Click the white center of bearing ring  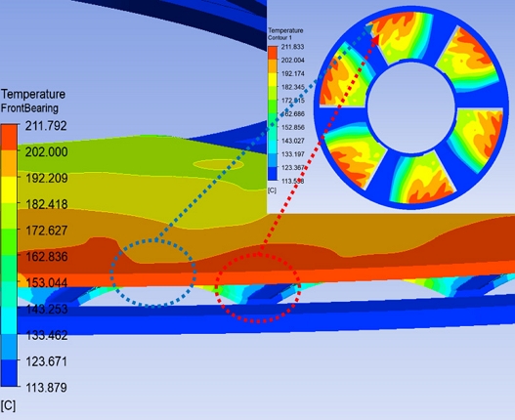tap(410, 107)
